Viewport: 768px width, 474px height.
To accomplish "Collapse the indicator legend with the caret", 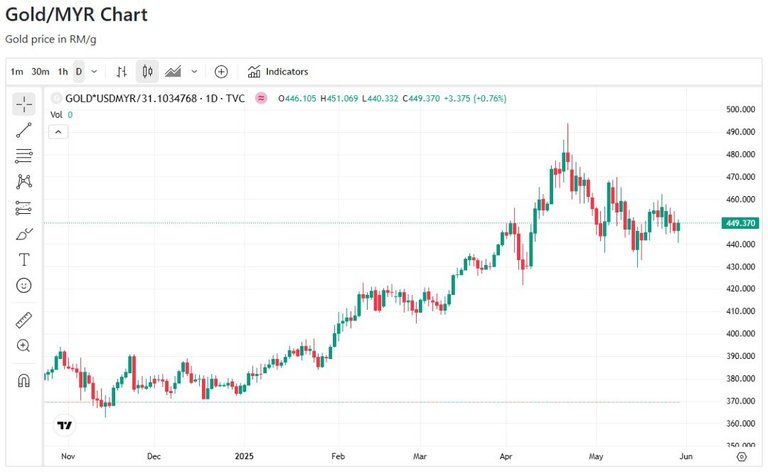I will pyautogui.click(x=58, y=132).
